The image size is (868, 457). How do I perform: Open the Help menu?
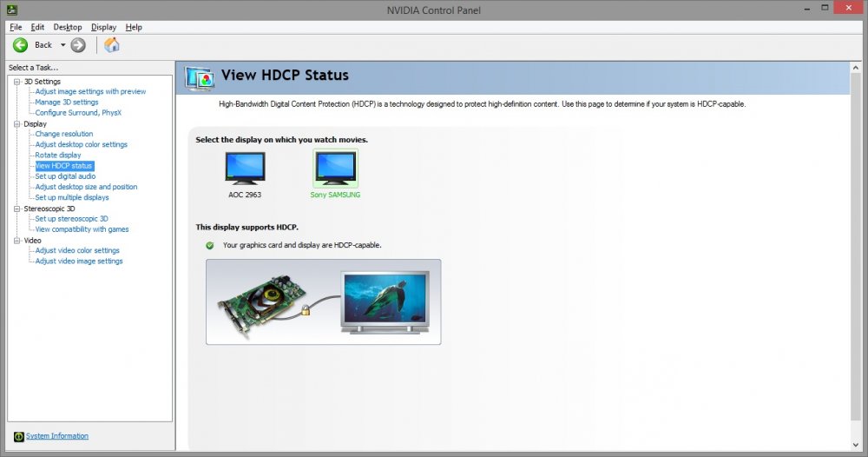click(134, 27)
